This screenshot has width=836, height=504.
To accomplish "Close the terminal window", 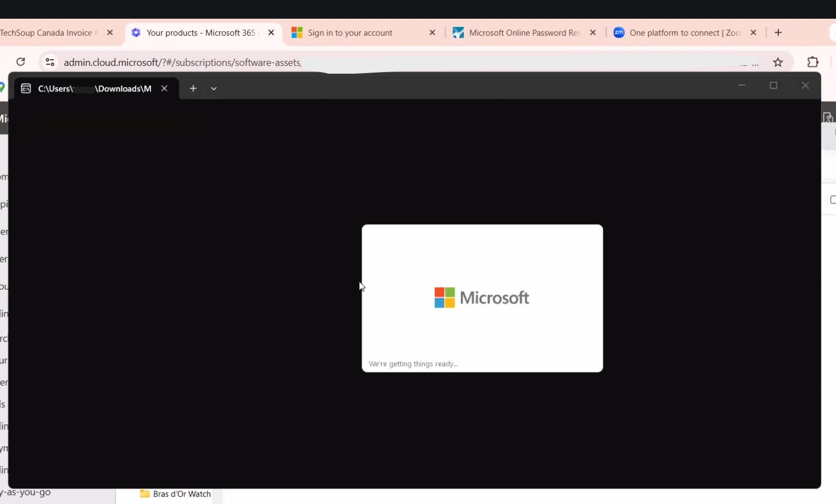I will click(805, 86).
